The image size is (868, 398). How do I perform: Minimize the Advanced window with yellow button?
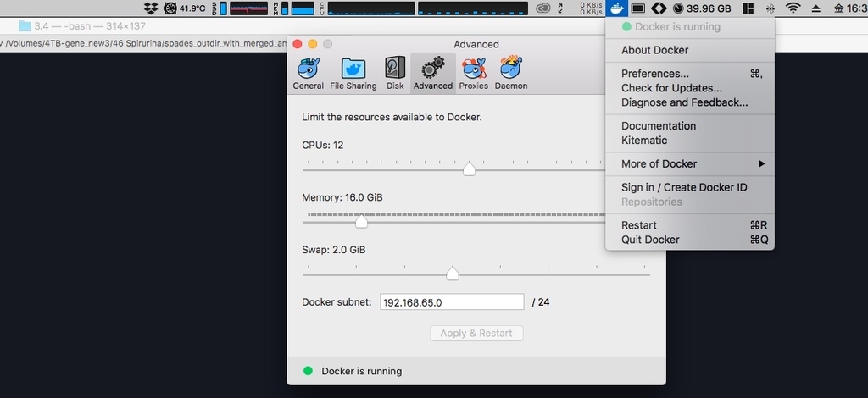point(312,44)
